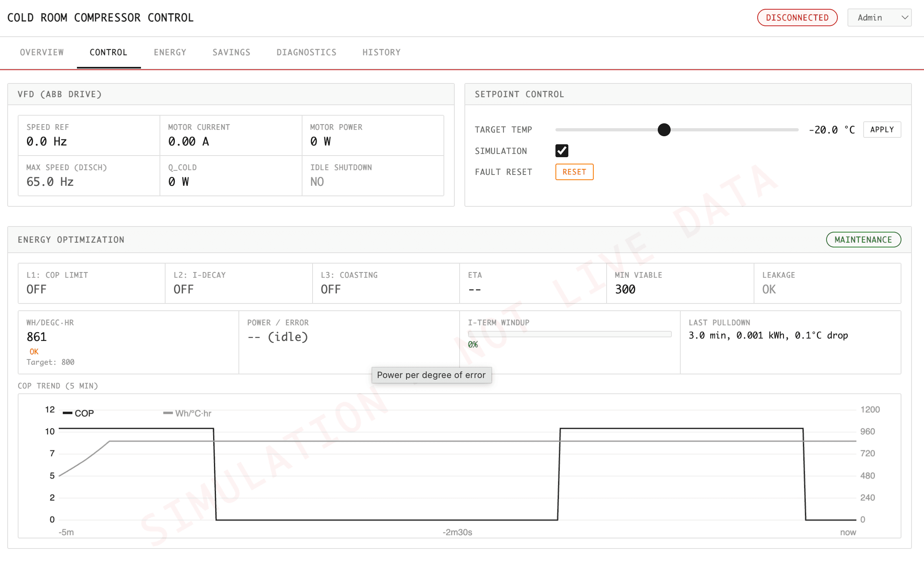
Task: Click the Cold Room Compressor Control title
Action: tap(101, 18)
